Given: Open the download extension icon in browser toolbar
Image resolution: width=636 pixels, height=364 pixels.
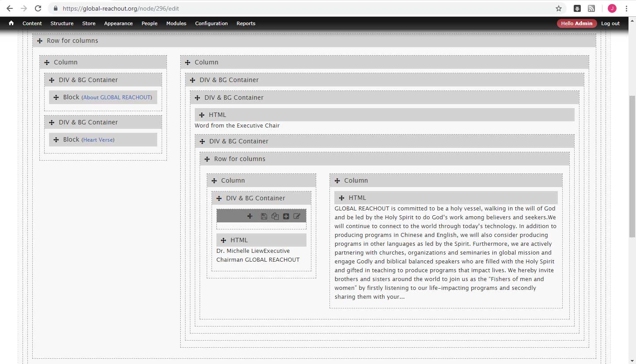Looking at the screenshot, I should click(x=577, y=8).
